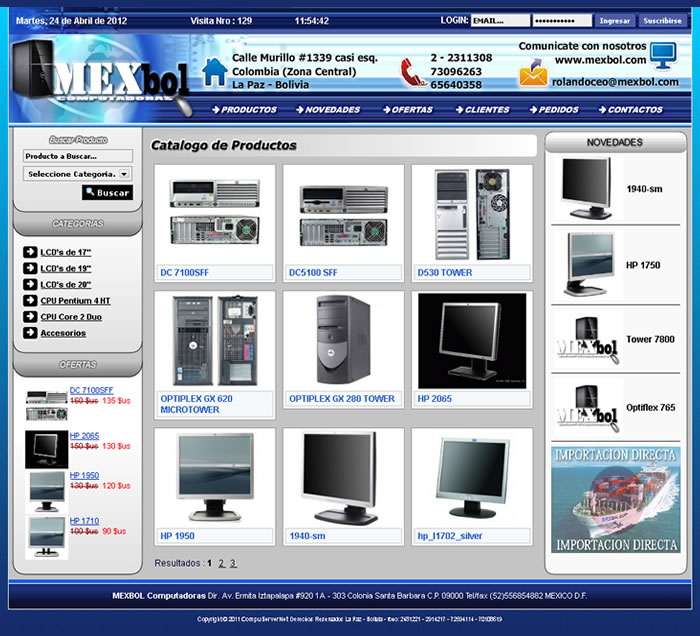Click arrow icon beside LCD's de 20"

pyautogui.click(x=30, y=284)
